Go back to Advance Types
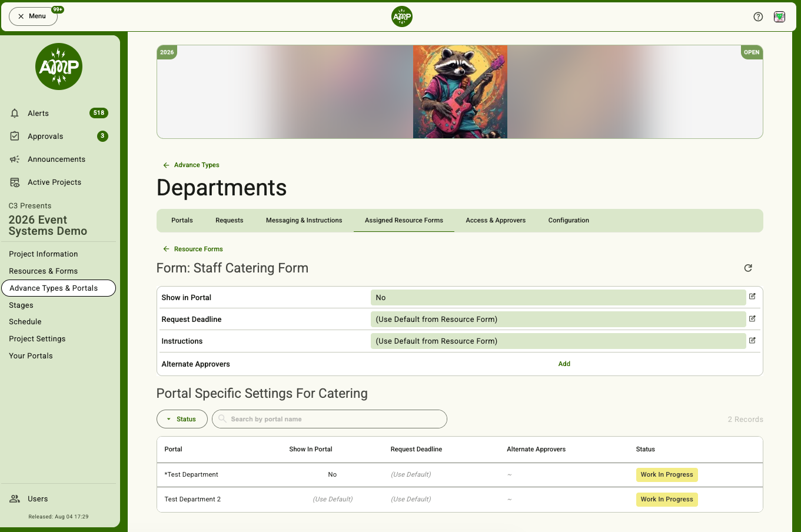The width and height of the screenshot is (801, 532). [197, 165]
